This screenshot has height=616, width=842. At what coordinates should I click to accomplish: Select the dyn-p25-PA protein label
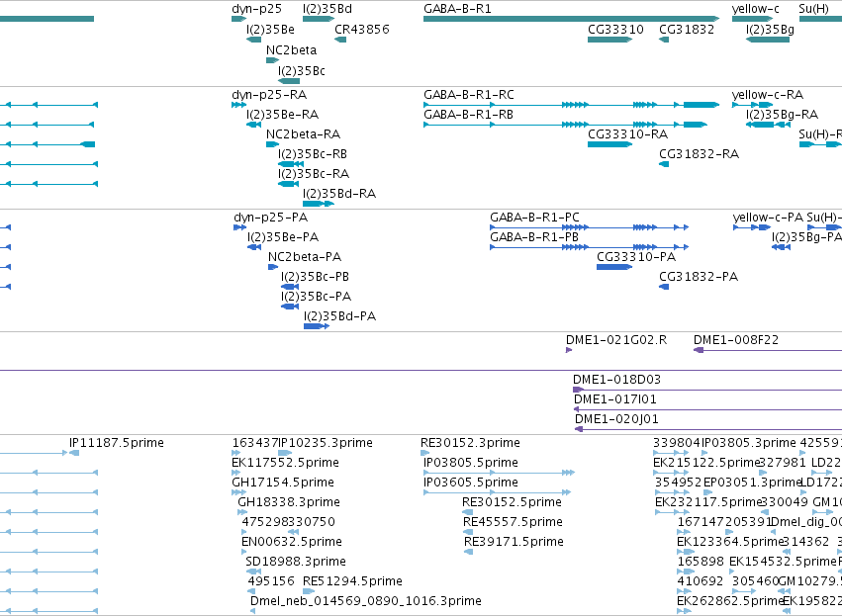pyautogui.click(x=271, y=218)
